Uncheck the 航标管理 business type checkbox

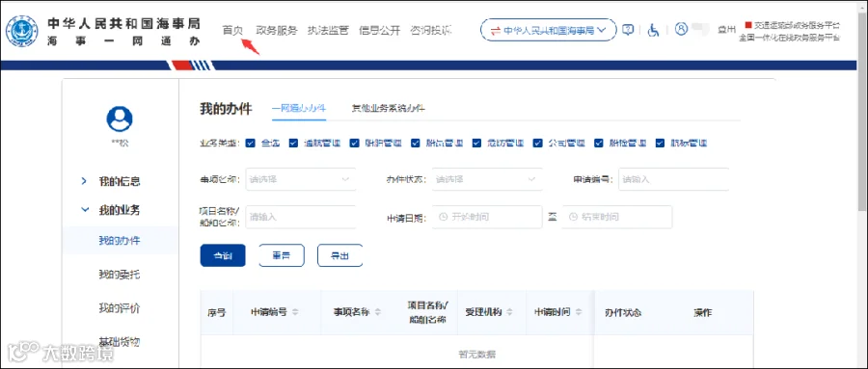point(660,143)
